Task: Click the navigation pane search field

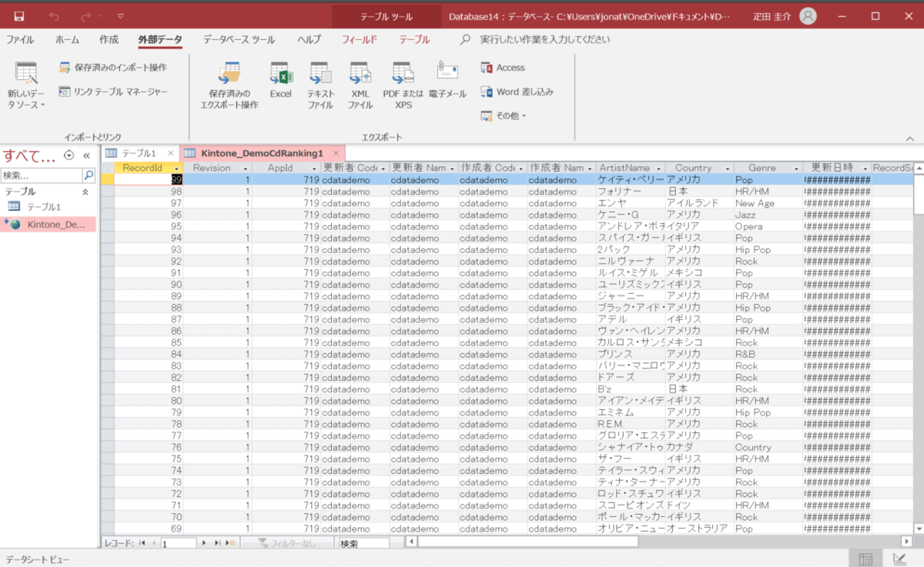Action: pos(42,175)
